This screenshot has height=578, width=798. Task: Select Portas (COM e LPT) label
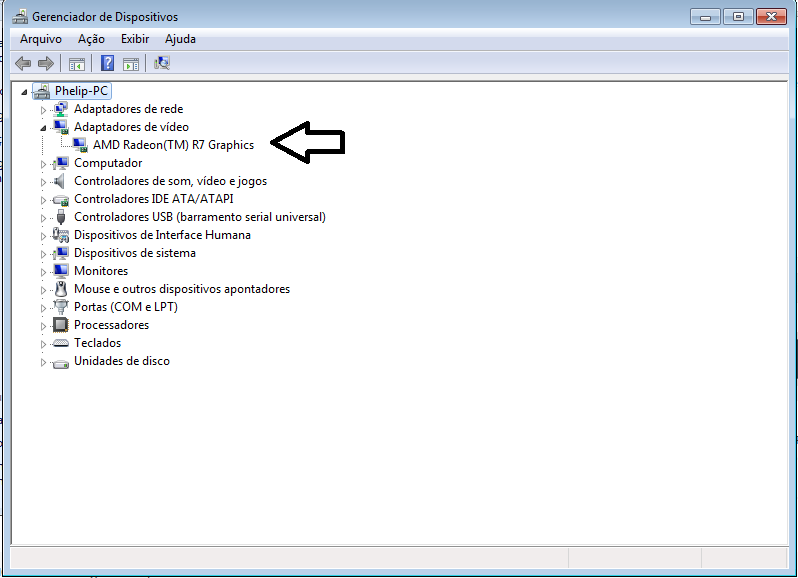pos(126,307)
